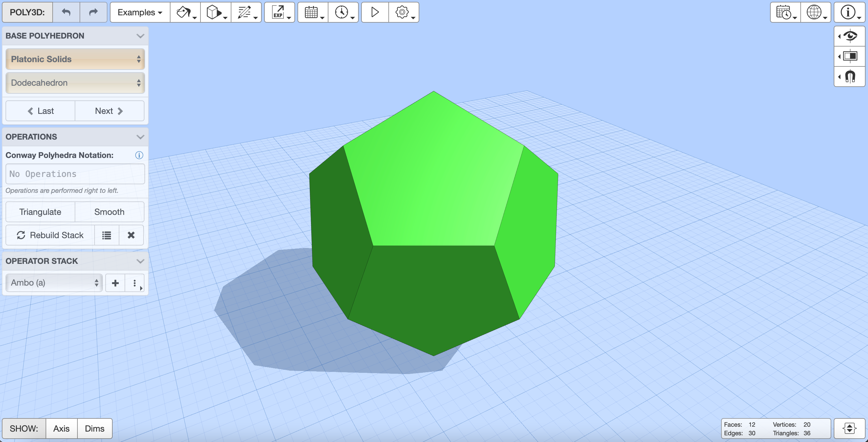The width and height of the screenshot is (868, 442).
Task: Toggle the Dims display
Action: coord(95,428)
